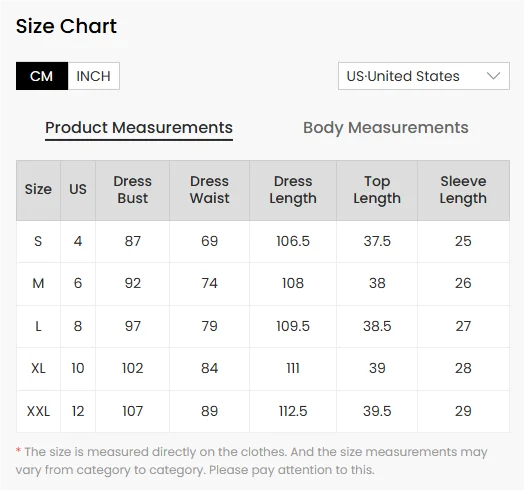
Task: Switch units to INCH
Action: [94, 76]
